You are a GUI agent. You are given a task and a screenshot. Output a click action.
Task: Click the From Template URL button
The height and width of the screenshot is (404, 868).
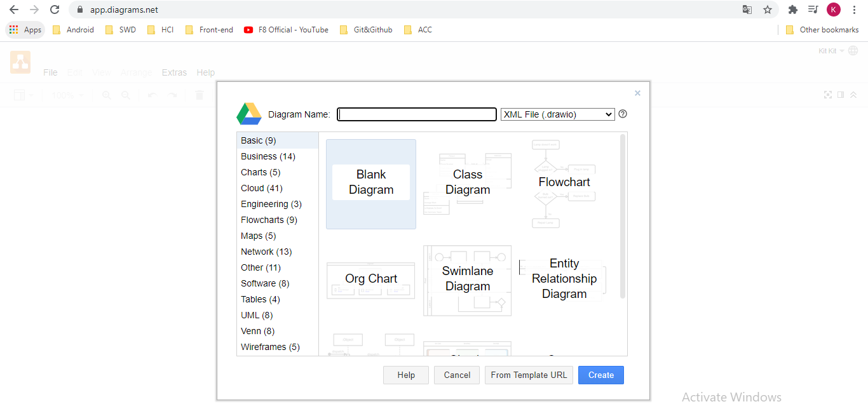[529, 375]
